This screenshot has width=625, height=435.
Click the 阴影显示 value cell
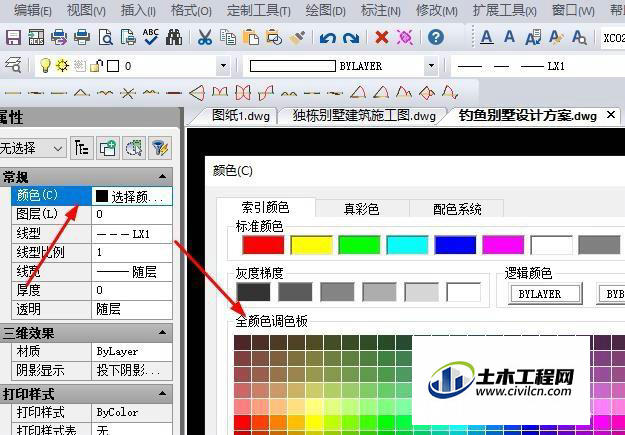coord(132,370)
